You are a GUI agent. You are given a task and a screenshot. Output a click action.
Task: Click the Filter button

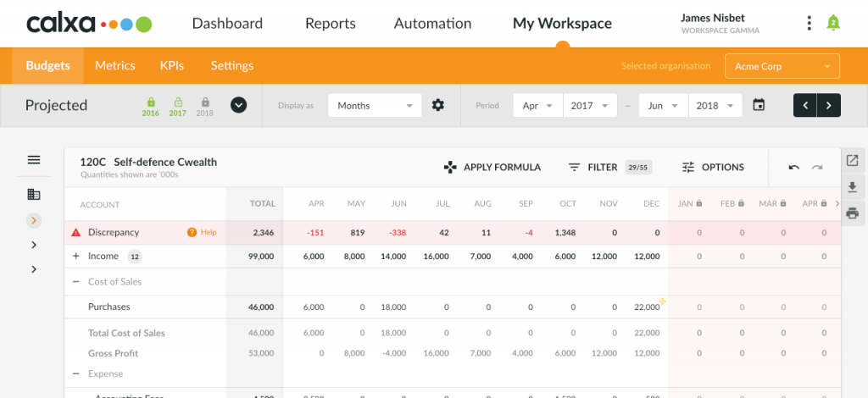593,168
